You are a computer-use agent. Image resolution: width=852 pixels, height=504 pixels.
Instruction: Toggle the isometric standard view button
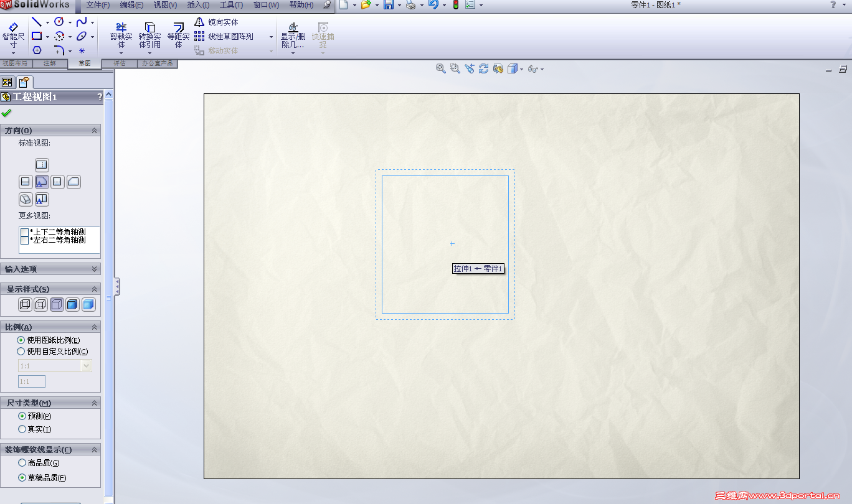point(26,199)
